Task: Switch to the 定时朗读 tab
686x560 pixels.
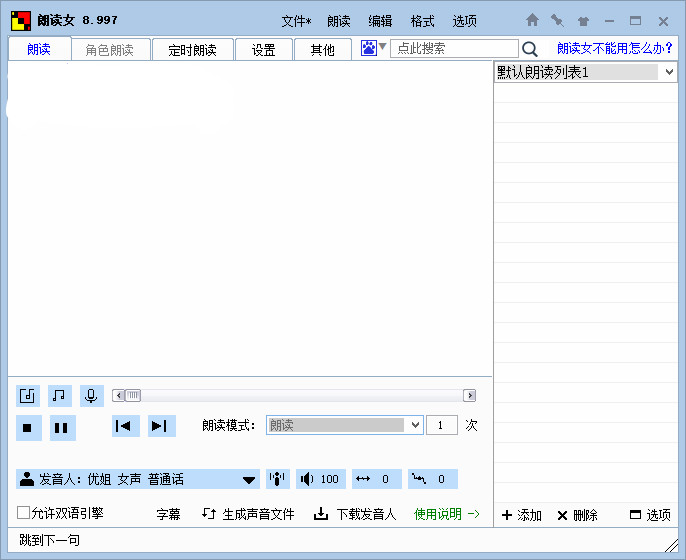Action: tap(192, 50)
